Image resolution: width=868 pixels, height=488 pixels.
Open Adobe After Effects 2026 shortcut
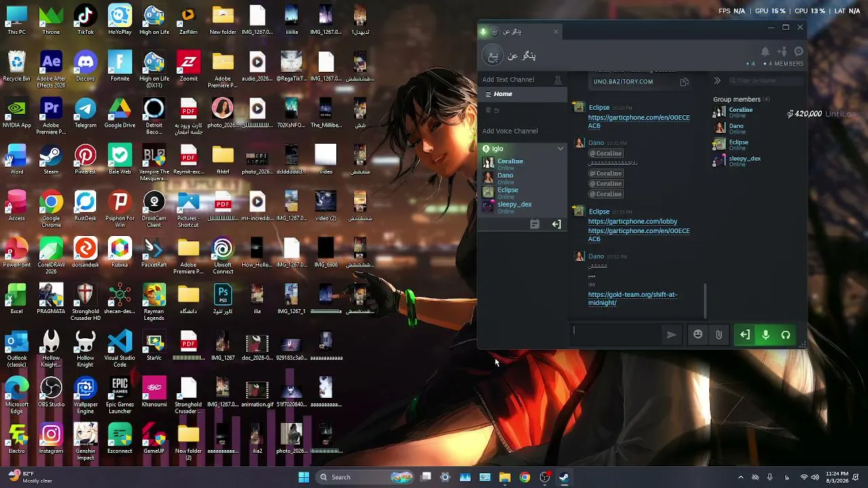click(51, 70)
